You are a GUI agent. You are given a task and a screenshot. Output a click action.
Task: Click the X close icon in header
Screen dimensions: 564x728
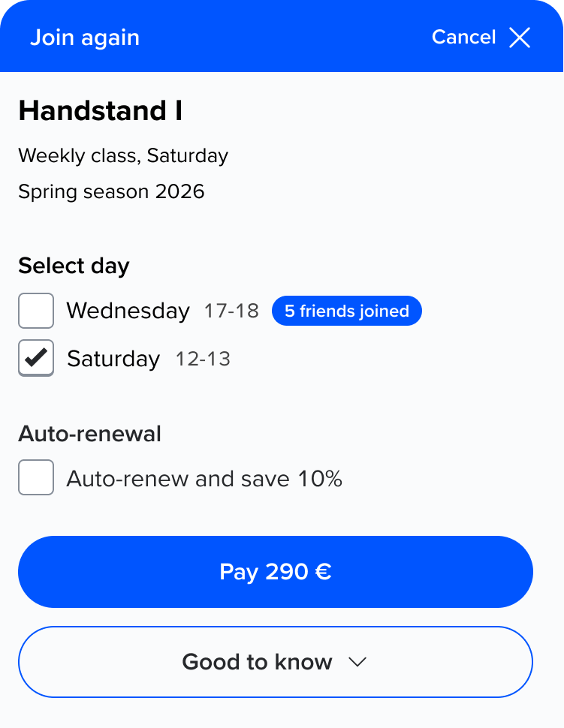click(x=520, y=38)
